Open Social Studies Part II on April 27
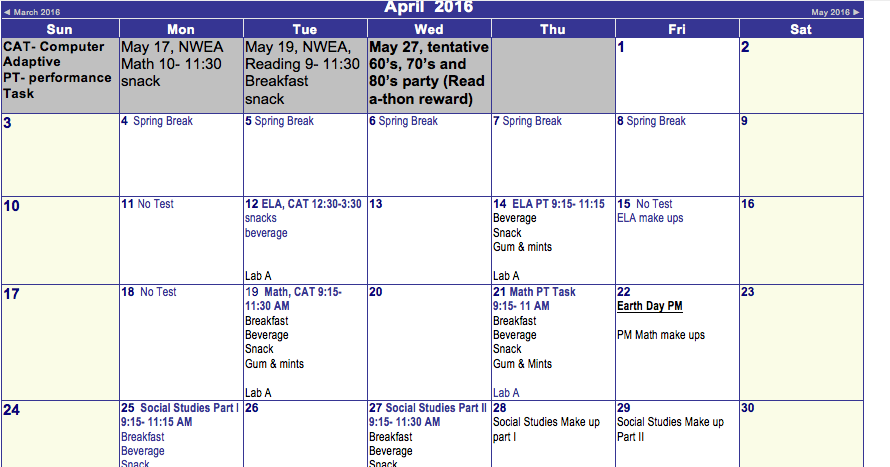This screenshot has height=467, width=890. [x=428, y=415]
